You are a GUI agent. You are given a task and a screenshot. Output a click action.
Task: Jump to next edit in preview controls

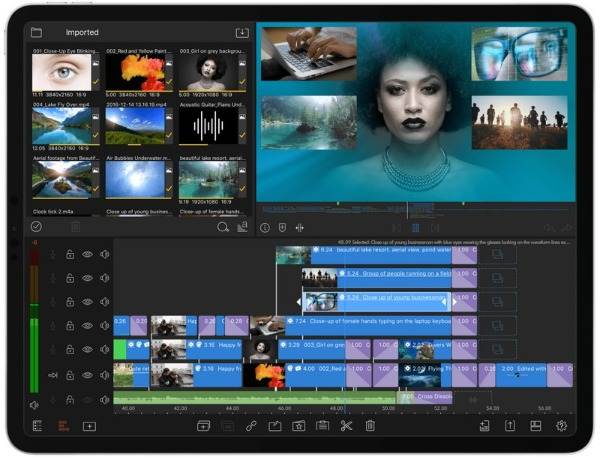click(x=435, y=228)
